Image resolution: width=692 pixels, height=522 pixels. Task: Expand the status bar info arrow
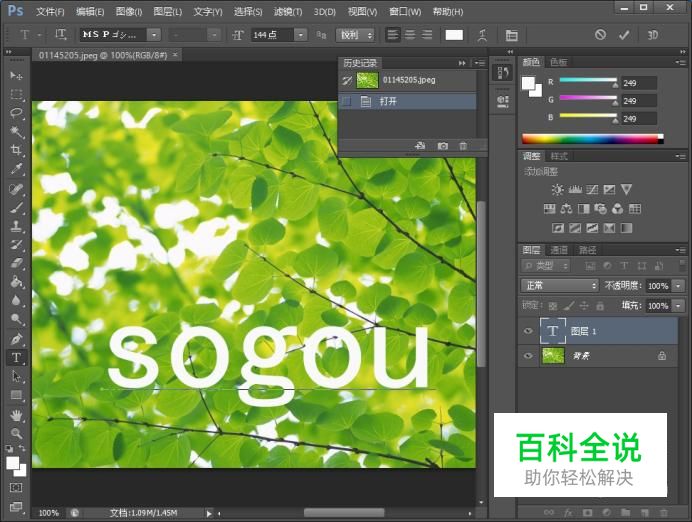click(209, 513)
